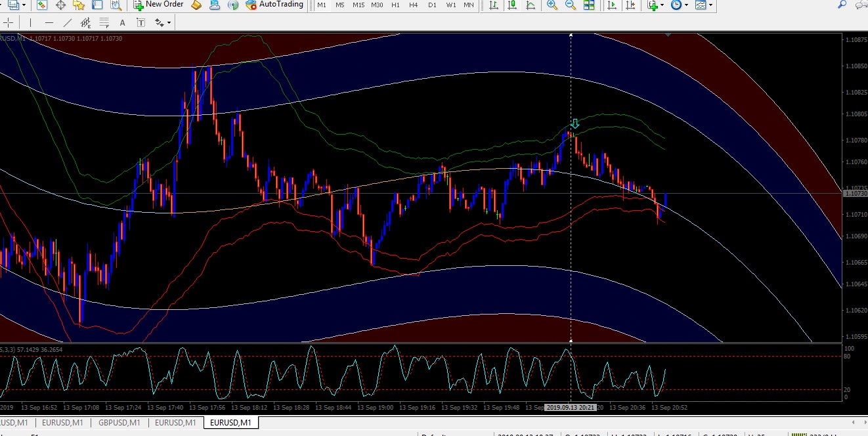The image size is (868, 436).
Task: Select the Trendline drawing tool
Action: point(67,22)
